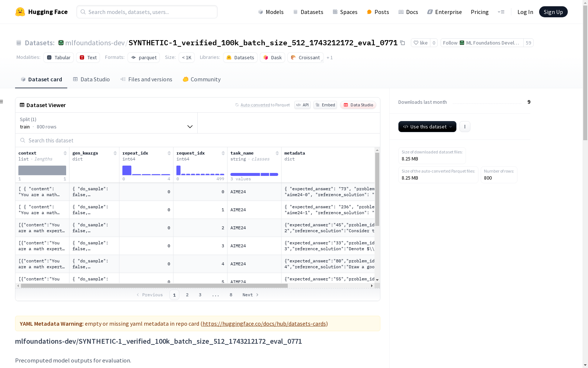588x368 pixels.
Task: Click the Log In link
Action: click(525, 12)
